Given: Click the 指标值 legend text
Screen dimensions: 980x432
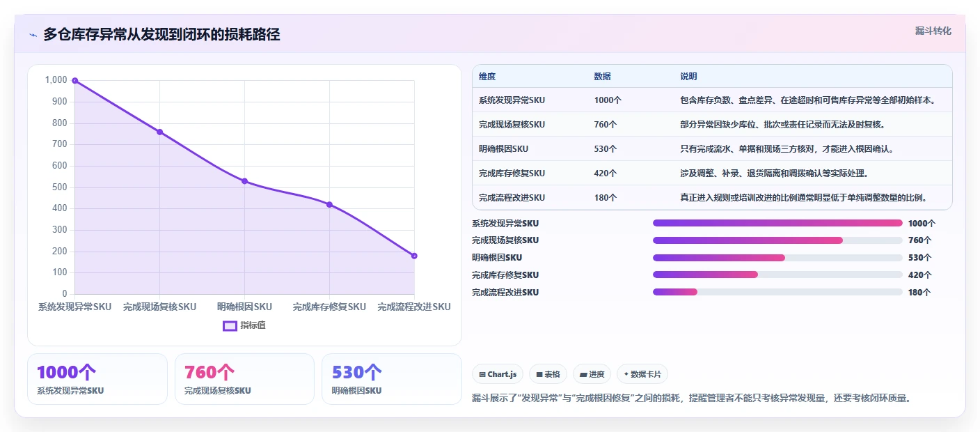Looking at the screenshot, I should (x=253, y=325).
